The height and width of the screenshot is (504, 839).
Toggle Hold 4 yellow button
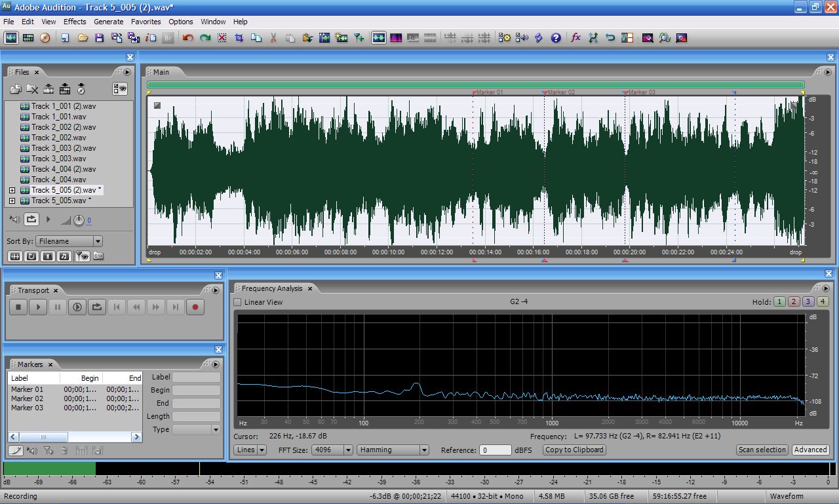pos(823,301)
